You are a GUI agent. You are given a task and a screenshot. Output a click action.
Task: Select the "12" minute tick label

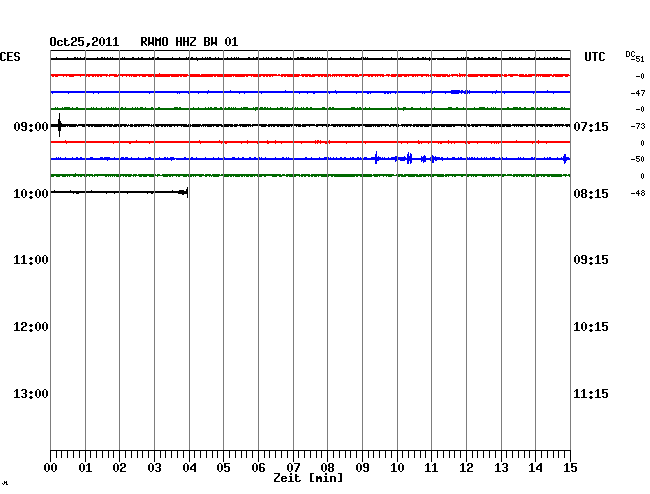pos(466,468)
